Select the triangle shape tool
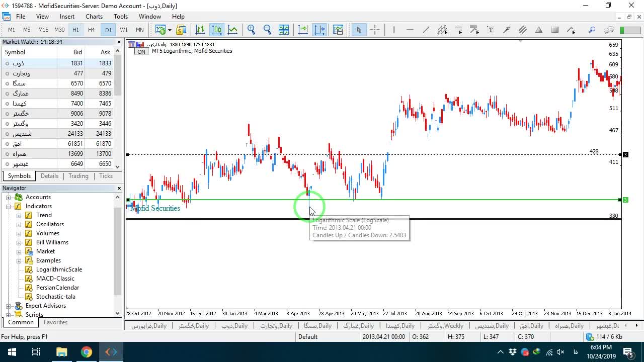 click(539, 30)
